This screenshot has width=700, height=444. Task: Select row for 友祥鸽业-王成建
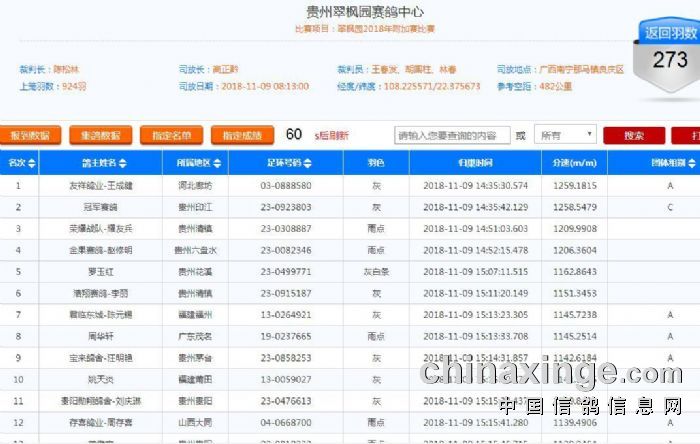point(100,185)
